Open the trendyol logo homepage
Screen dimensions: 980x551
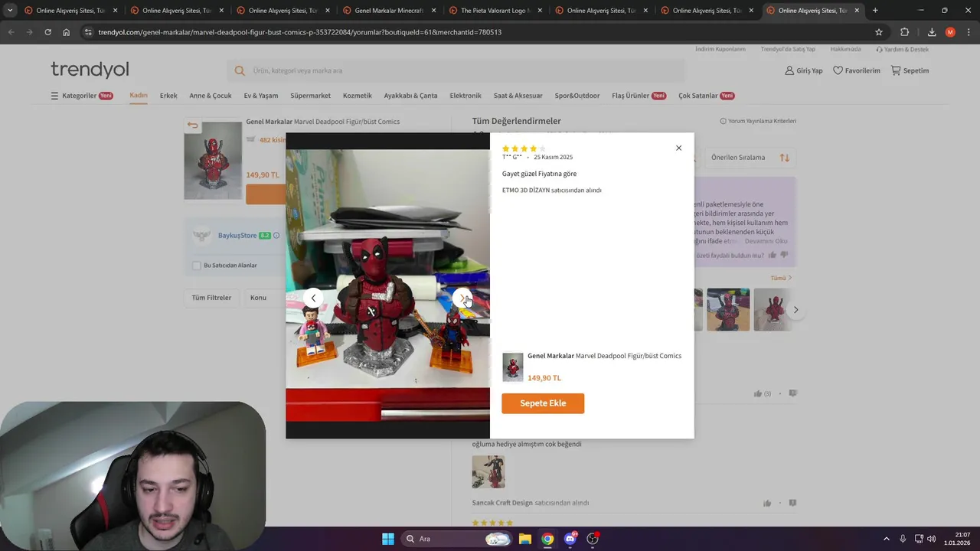click(x=90, y=70)
